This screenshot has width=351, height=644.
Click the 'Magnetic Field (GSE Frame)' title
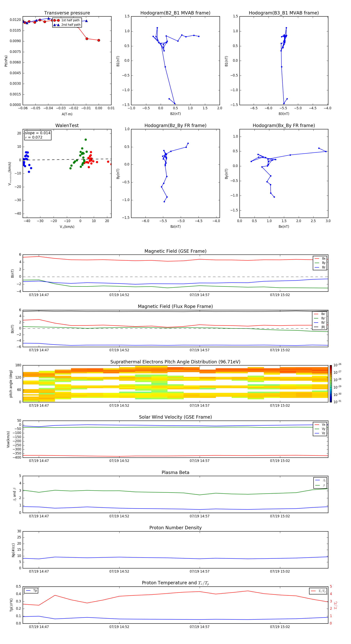pyautogui.click(x=175, y=251)
